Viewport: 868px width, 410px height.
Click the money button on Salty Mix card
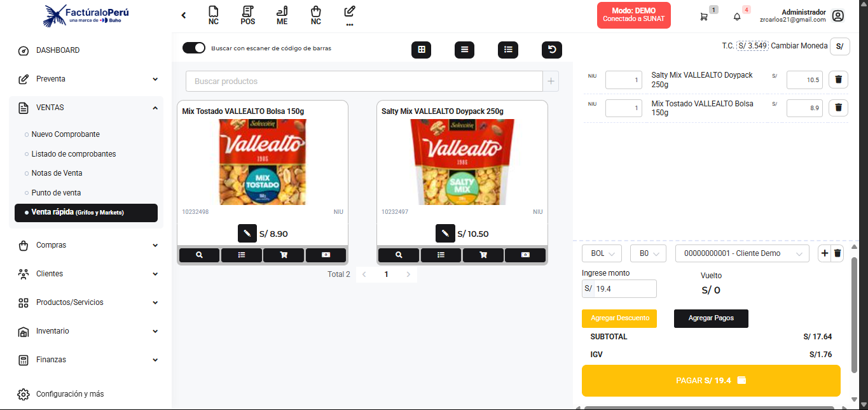(x=525, y=255)
